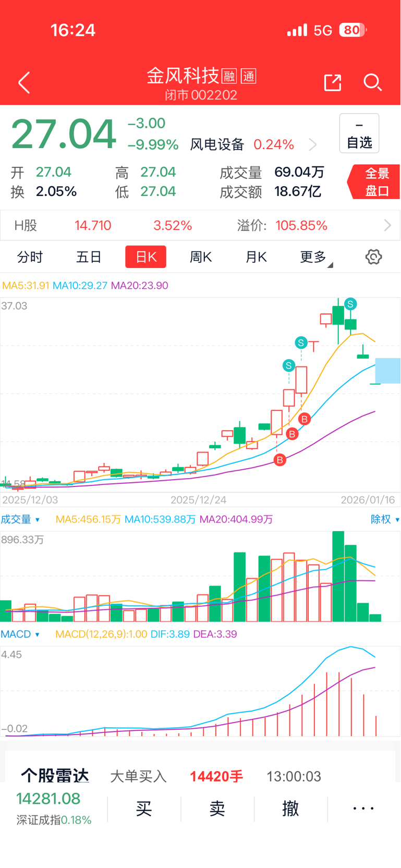Switch to 五日 tab
The width and height of the screenshot is (401, 868).
[89, 257]
